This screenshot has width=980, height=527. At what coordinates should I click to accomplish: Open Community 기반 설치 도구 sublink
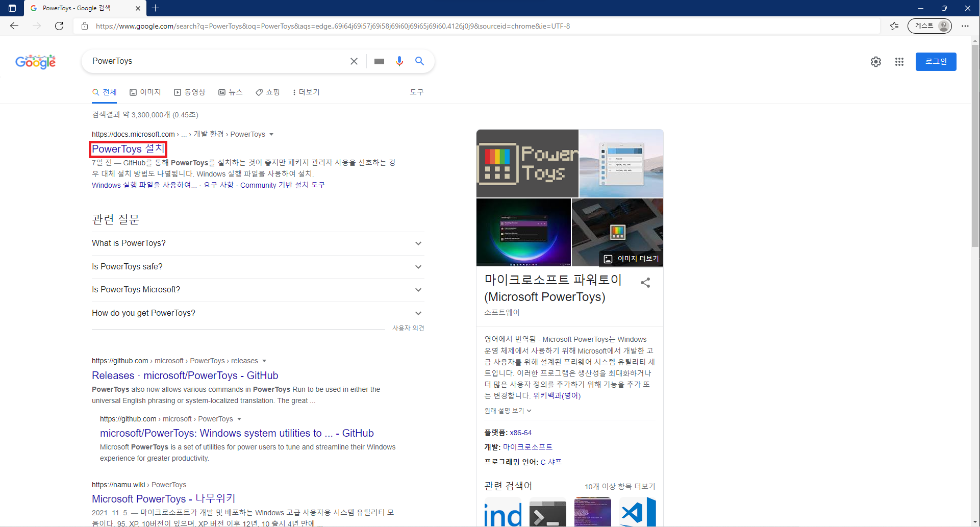[x=283, y=185]
